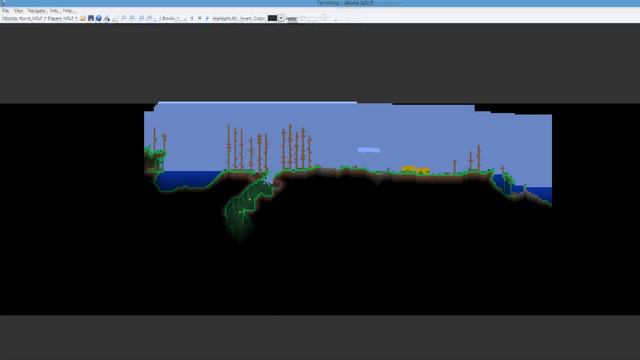Image resolution: width=640 pixels, height=360 pixels.
Task: Open the Sets menu
Action: (54, 11)
